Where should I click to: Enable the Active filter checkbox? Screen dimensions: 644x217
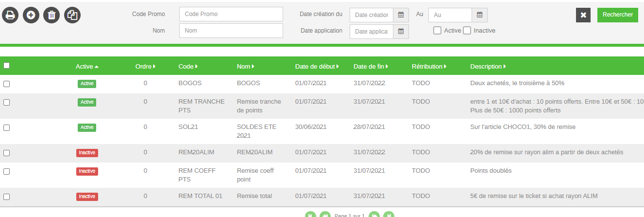(437, 31)
